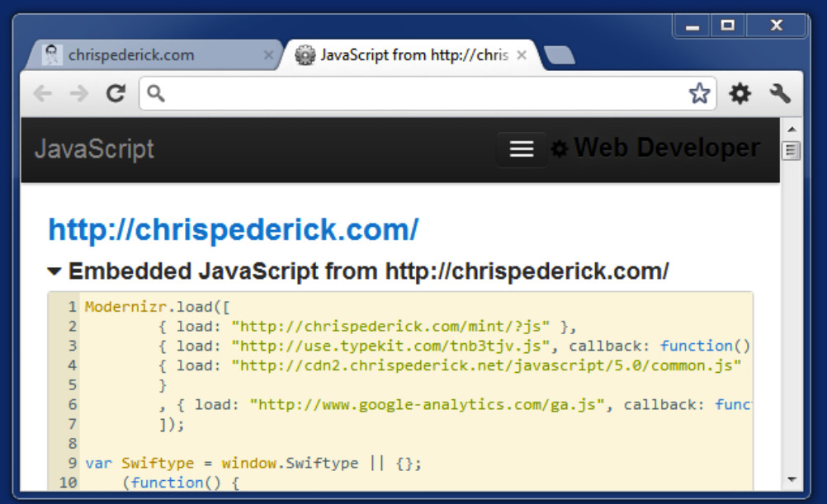Image resolution: width=827 pixels, height=504 pixels.
Task: Click the search magnifier in address bar
Action: (156, 94)
